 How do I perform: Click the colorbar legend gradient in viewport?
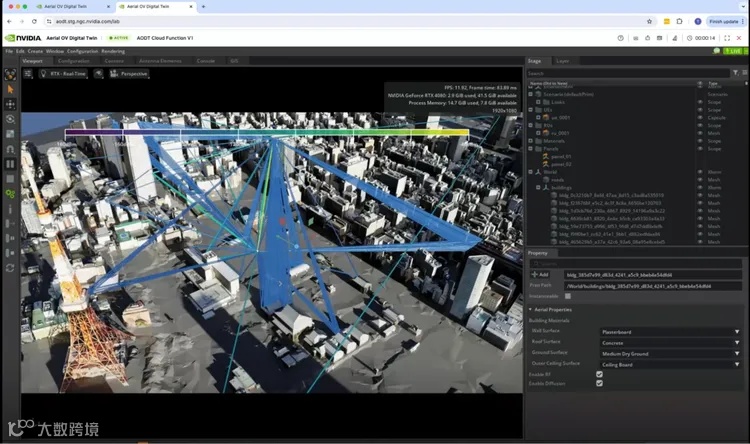(267, 132)
